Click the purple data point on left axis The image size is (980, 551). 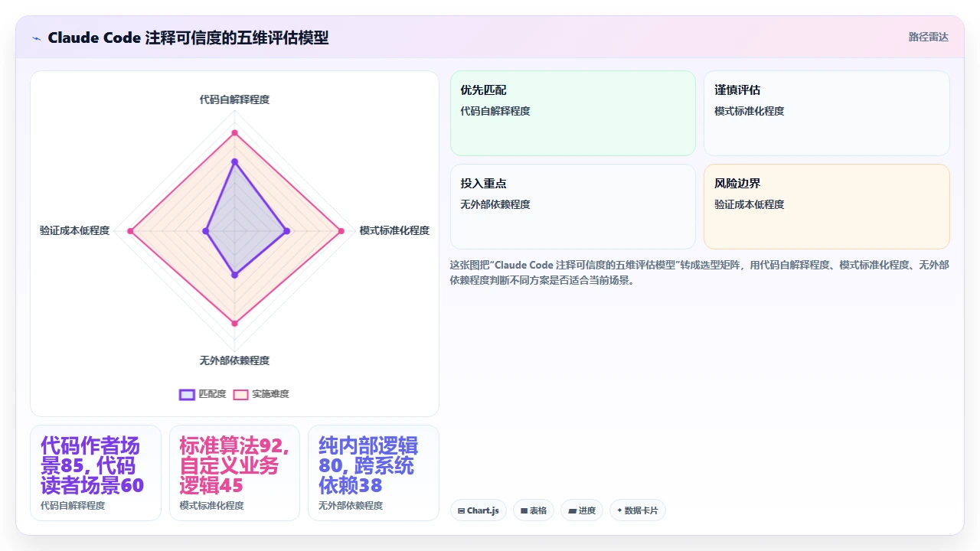206,230
